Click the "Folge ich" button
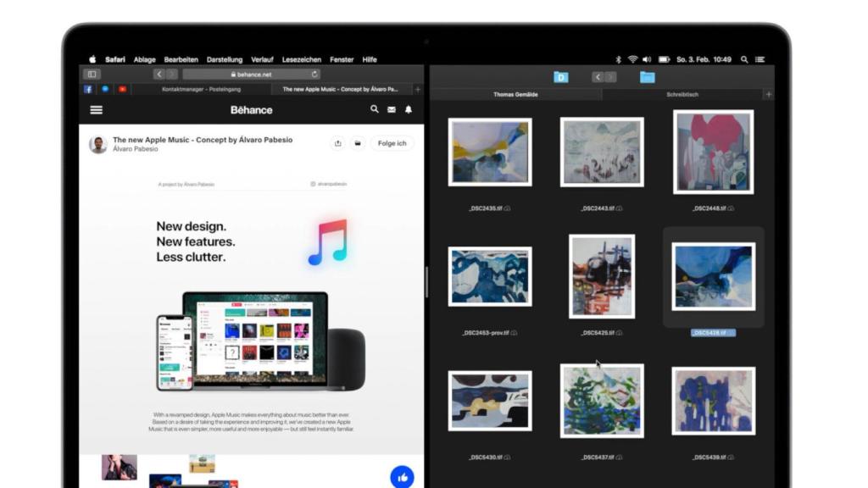Image resolution: width=868 pixels, height=488 pixels. click(392, 143)
